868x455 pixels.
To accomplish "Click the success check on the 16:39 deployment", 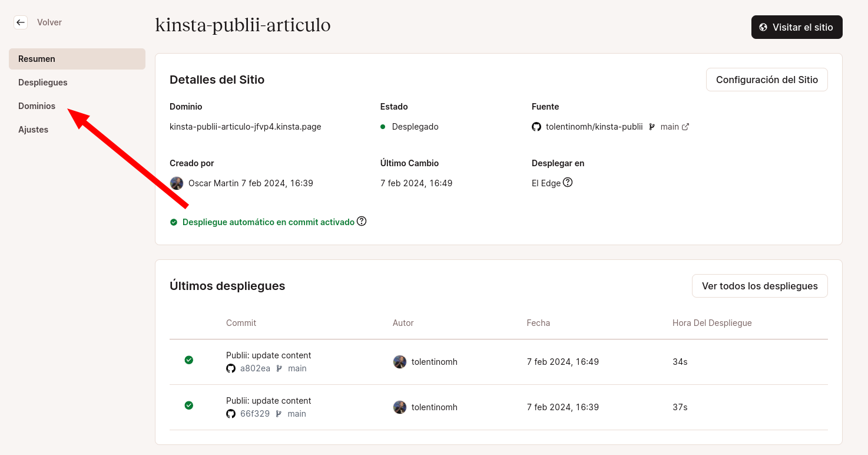I will pos(188,405).
